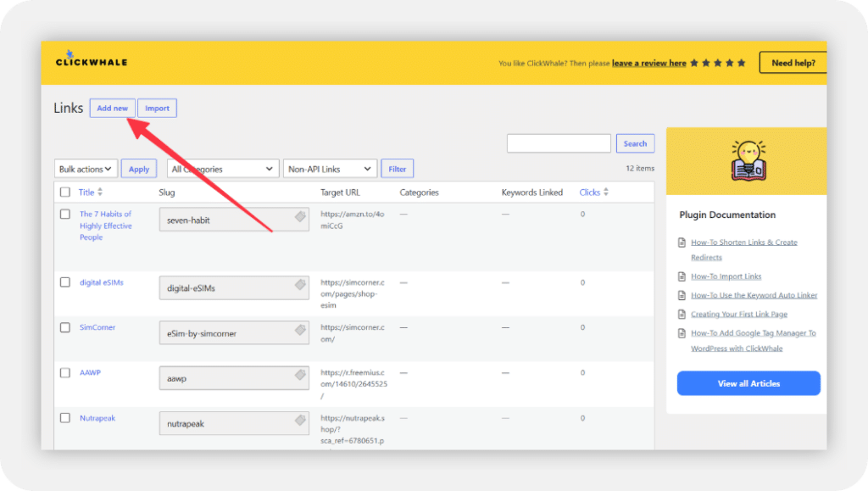The width and height of the screenshot is (868, 491).
Task: Click the amzn.to target URL text
Action: coord(352,220)
